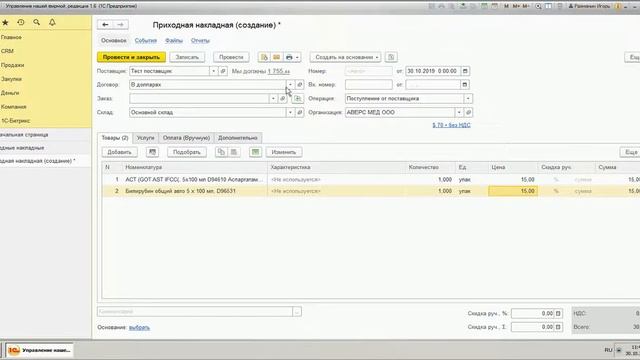This screenshot has height=360, width=640.
Task: Open calendar for the document date
Action: point(465,71)
